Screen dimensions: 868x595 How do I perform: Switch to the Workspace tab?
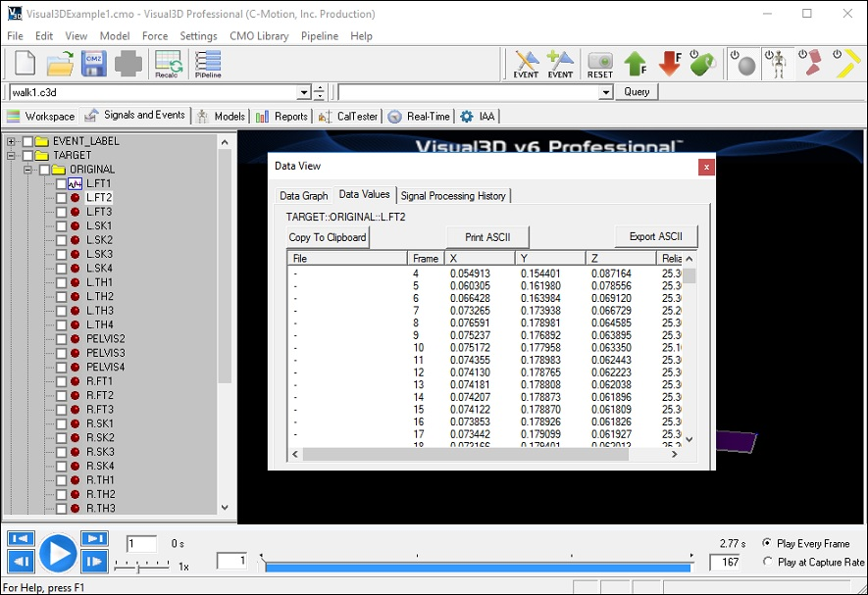pos(41,117)
